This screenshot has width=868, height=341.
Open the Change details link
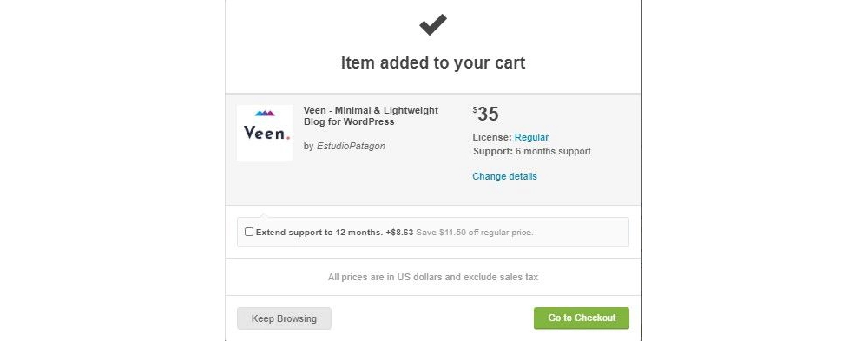(505, 177)
